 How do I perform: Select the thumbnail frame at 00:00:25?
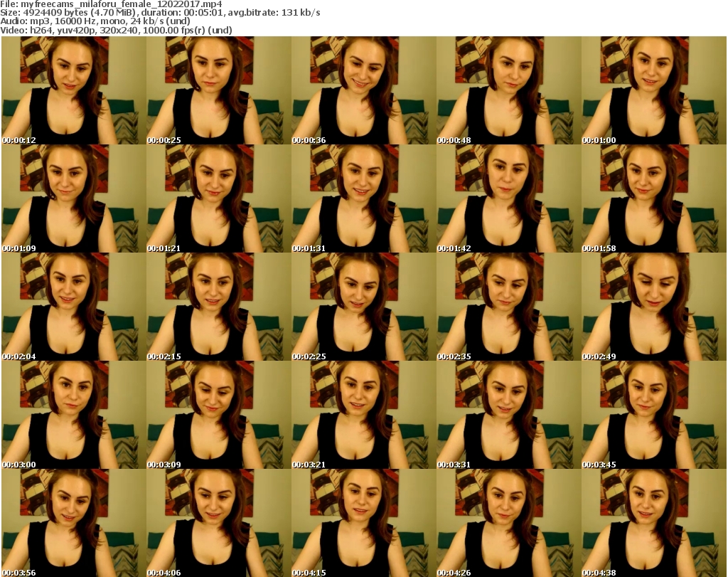point(219,90)
